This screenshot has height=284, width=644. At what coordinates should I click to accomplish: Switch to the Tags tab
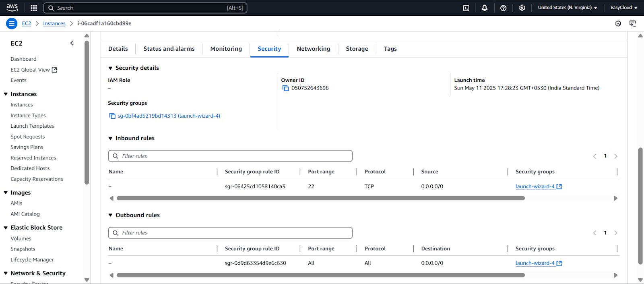tap(390, 49)
